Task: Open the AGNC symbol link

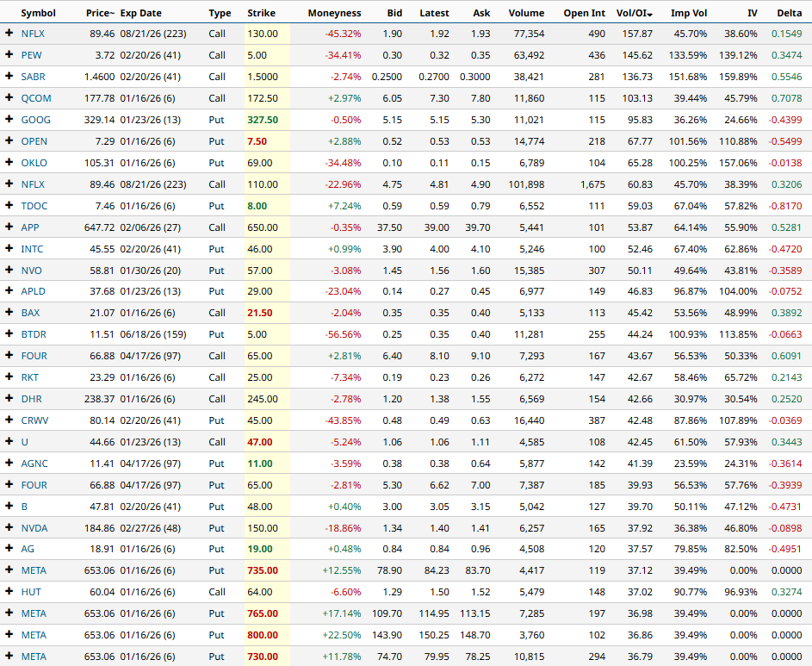Action: [x=34, y=464]
